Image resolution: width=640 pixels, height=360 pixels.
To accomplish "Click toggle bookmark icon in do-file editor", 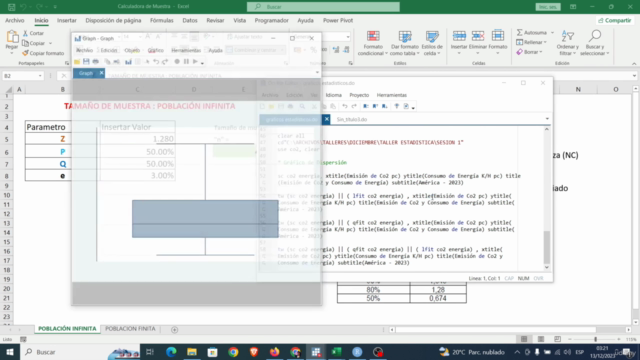I will pyautogui.click(x=366, y=106).
